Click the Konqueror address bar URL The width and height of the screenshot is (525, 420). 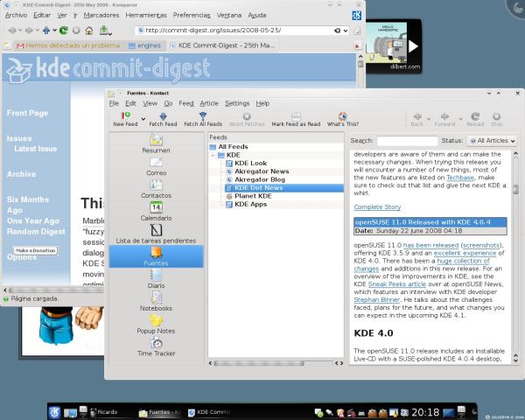pyautogui.click(x=213, y=31)
